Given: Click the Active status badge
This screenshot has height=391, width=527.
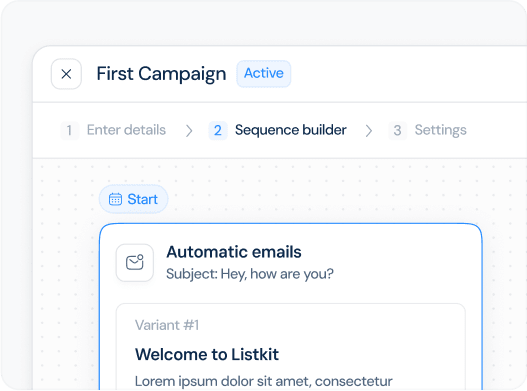Looking at the screenshot, I should 264,74.
